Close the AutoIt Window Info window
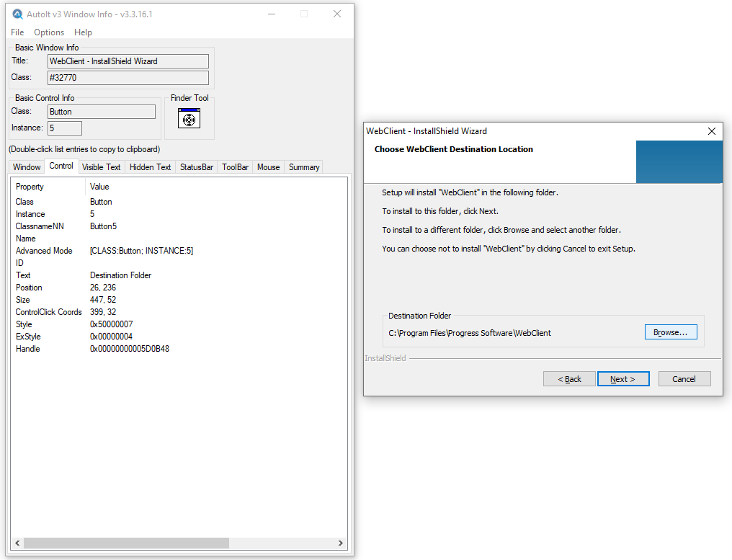 coord(337,14)
